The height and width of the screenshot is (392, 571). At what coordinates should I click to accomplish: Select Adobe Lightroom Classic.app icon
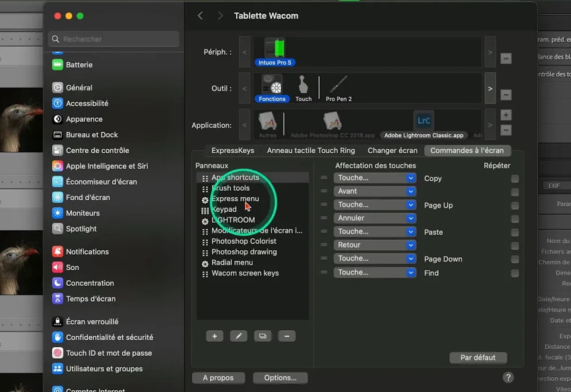pyautogui.click(x=423, y=125)
